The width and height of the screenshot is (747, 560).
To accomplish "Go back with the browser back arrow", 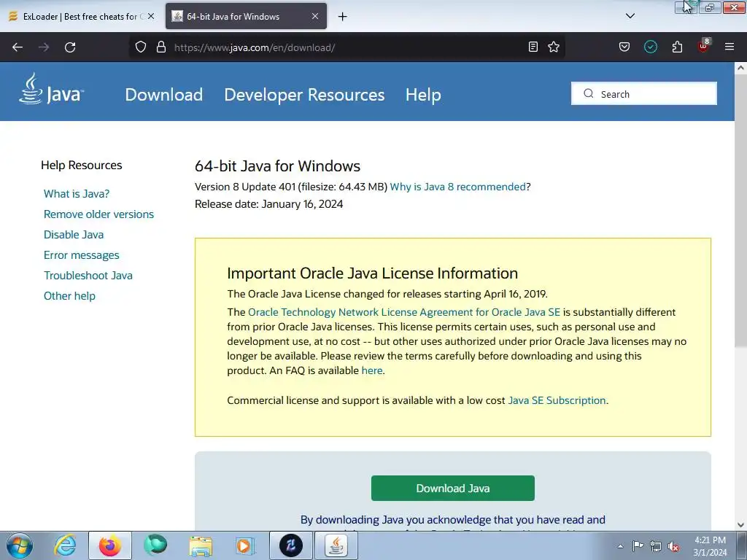I will click(18, 47).
